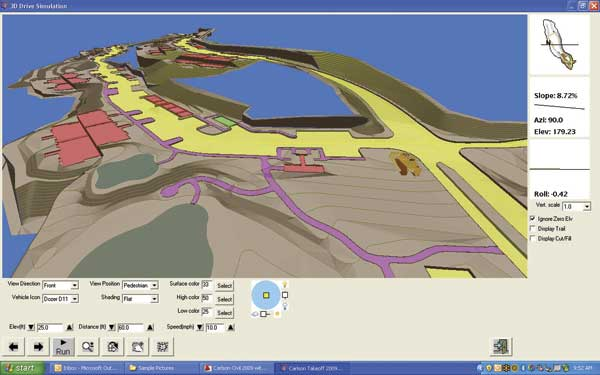Click the High color value field
Viewport: 600px width, 375px height.
point(206,298)
